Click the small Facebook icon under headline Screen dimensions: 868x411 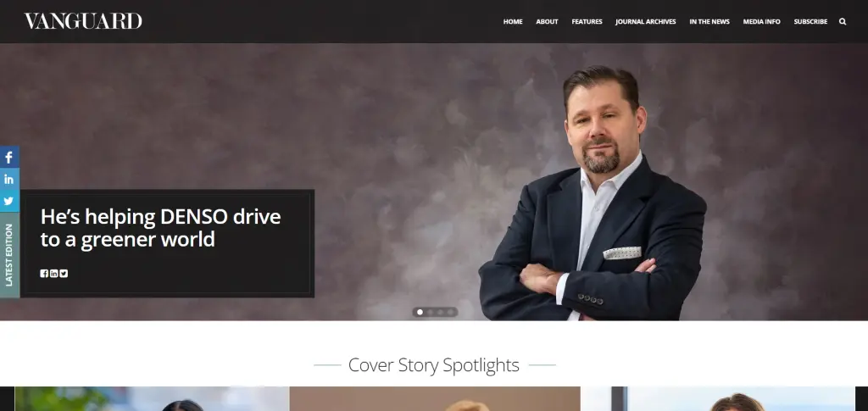(x=44, y=273)
